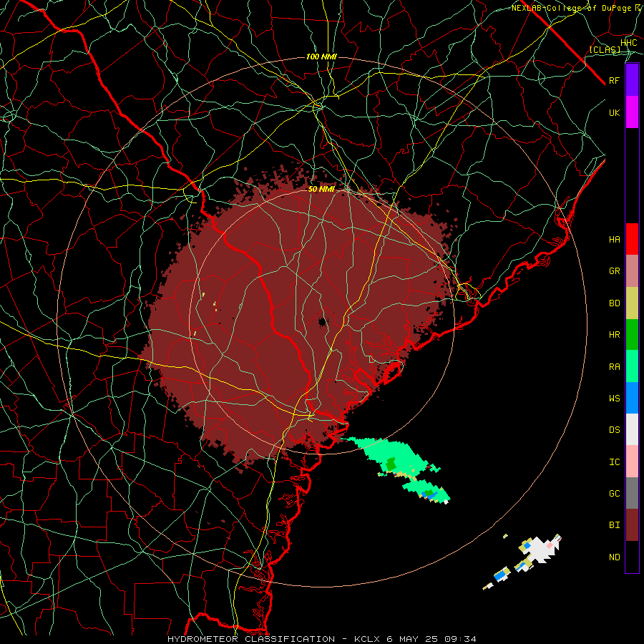The height and width of the screenshot is (644, 644).
Task: Click the 100 NMI range ring label
Action: pyautogui.click(x=321, y=57)
